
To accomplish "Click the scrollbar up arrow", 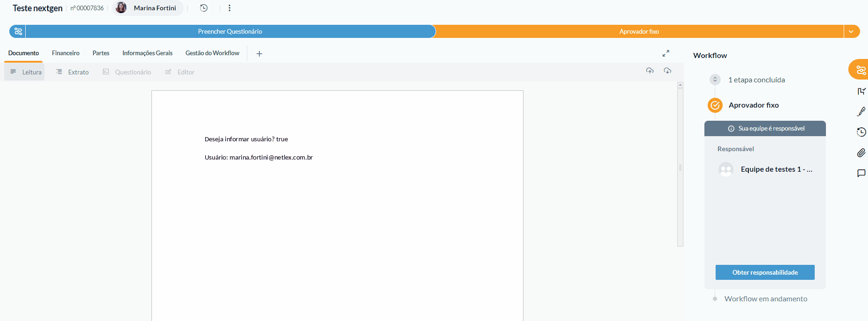I will pyautogui.click(x=680, y=85).
